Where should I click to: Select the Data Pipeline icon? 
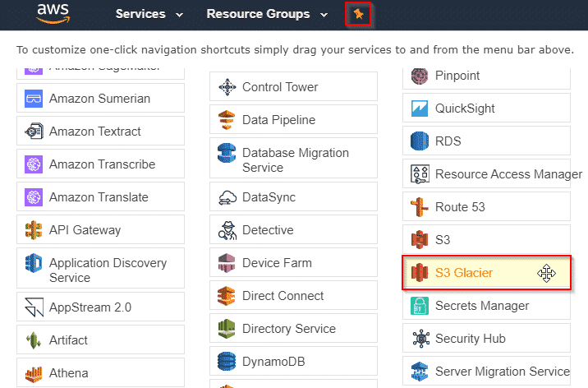pos(227,120)
